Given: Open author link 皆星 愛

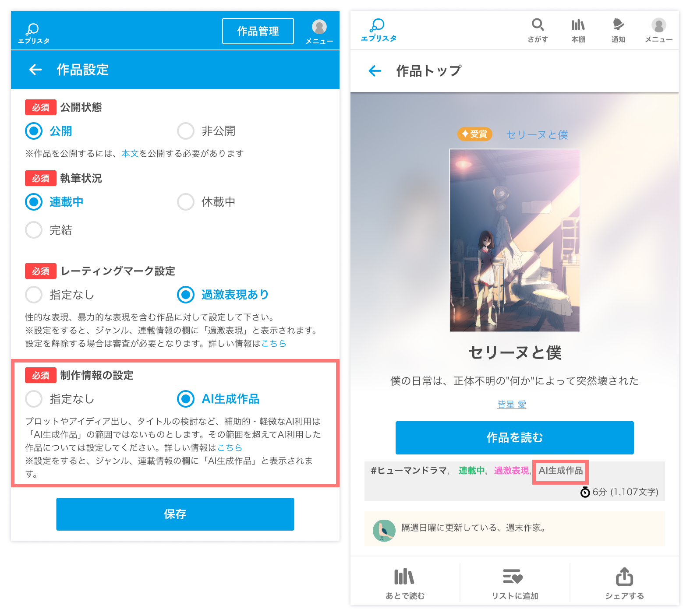Looking at the screenshot, I should pyautogui.click(x=512, y=405).
